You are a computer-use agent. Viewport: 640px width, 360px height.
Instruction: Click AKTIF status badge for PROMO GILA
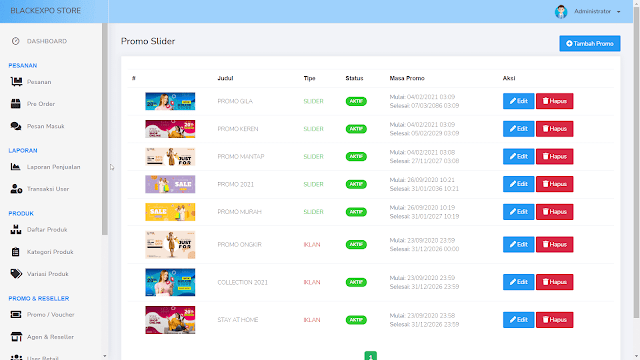tap(356, 101)
